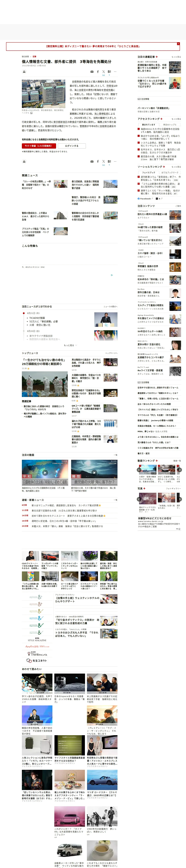Open パーキンソン病の「非運動症状」 notice

coord(154,108)
